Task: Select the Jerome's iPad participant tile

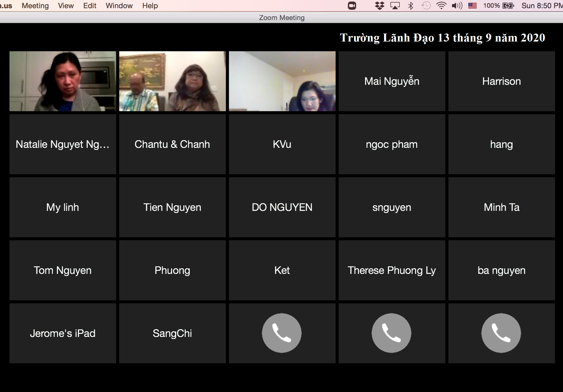Action: point(63,333)
